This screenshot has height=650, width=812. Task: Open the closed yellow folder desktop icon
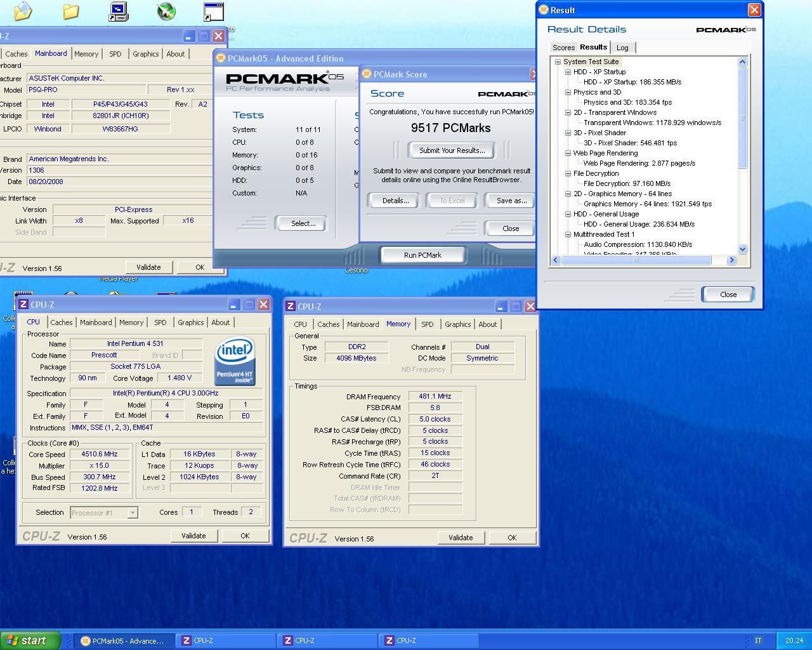click(x=70, y=11)
